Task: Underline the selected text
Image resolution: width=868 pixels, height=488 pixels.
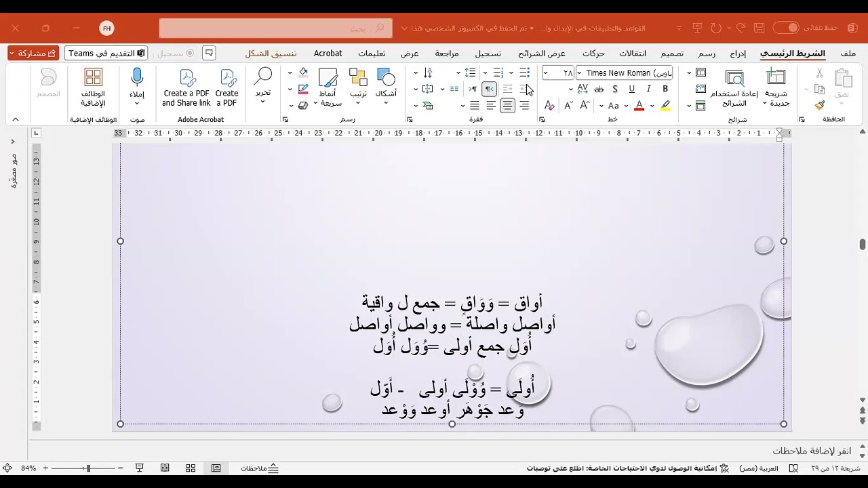Action: pos(632,89)
